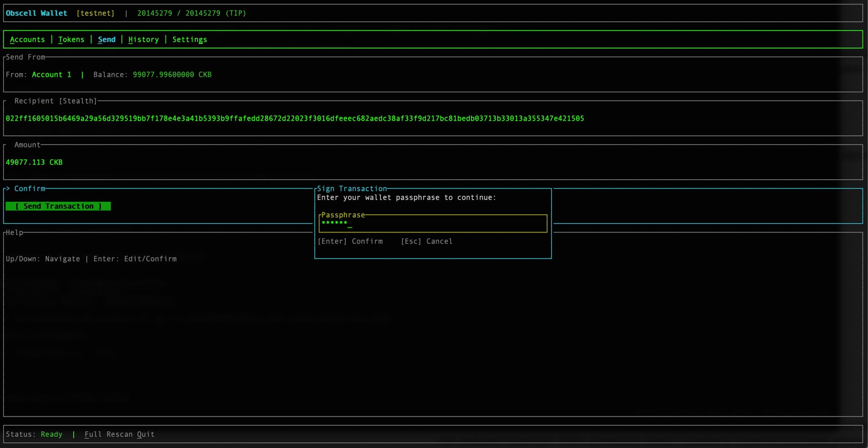Click the Status: Ready indicator
Screen dimensions: 868x448
point(34,434)
